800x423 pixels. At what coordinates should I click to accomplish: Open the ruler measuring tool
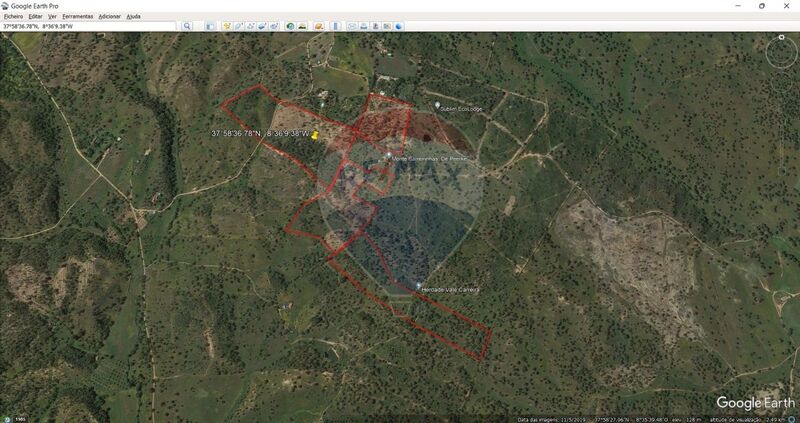pos(335,26)
